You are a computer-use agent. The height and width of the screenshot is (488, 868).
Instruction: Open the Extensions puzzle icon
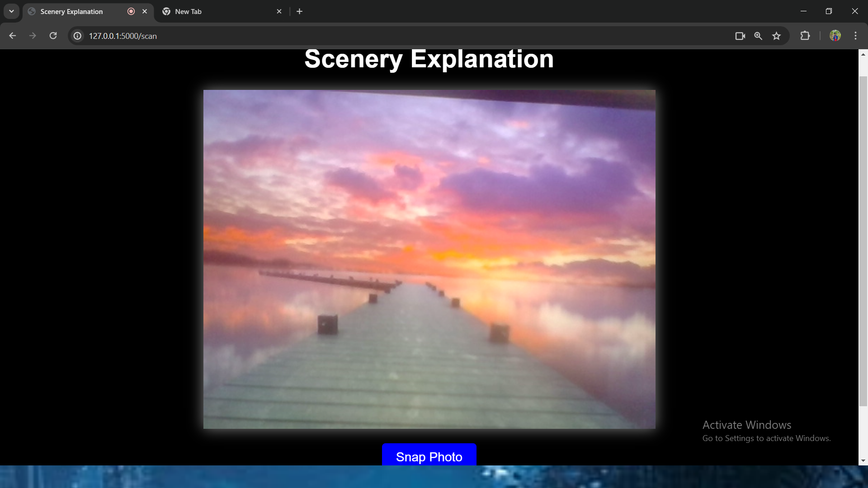coord(805,36)
